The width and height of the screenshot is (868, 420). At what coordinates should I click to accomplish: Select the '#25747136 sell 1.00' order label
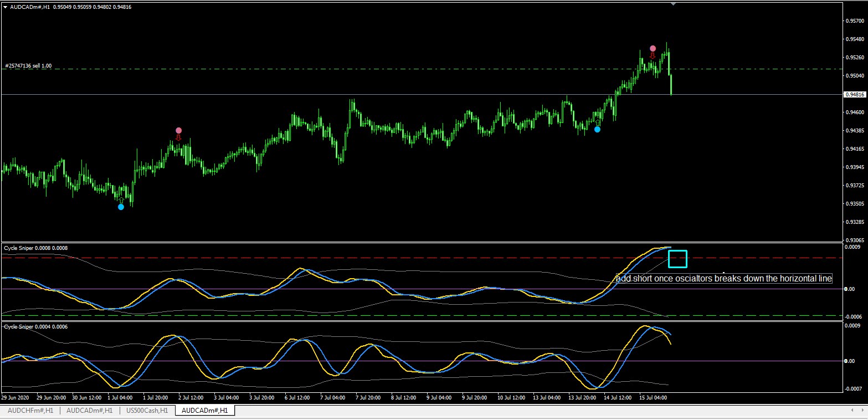(28, 66)
